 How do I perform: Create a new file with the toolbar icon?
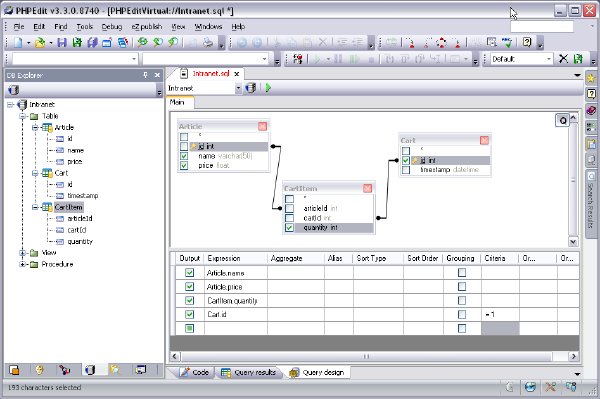click(18, 42)
